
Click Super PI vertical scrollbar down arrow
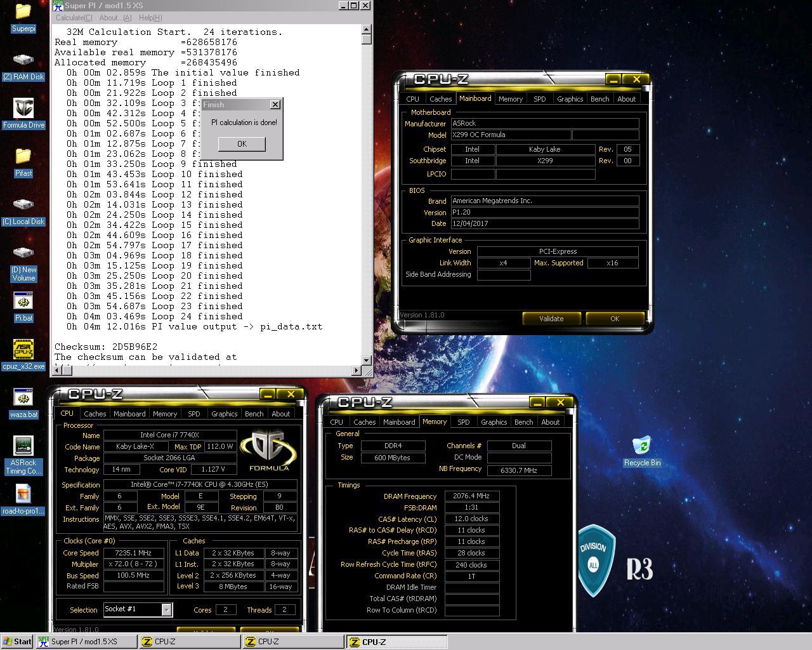click(367, 361)
